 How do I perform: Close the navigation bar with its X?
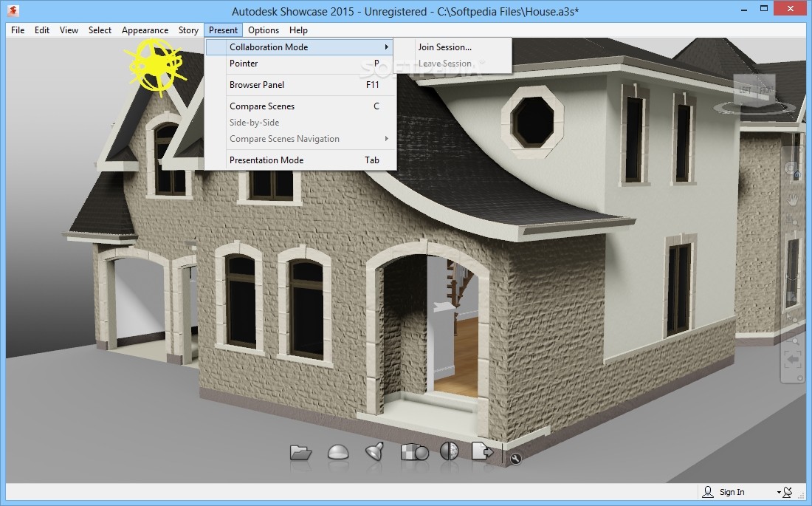[800, 151]
